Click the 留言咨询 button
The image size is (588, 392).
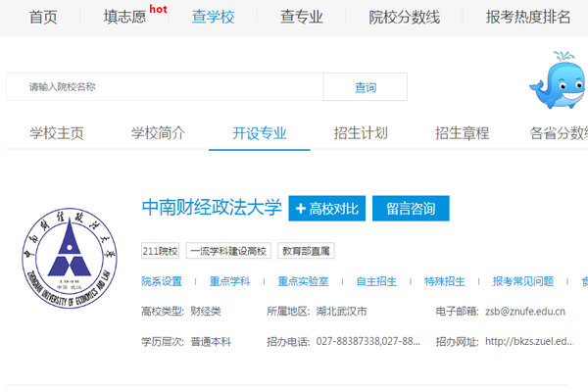click(411, 209)
